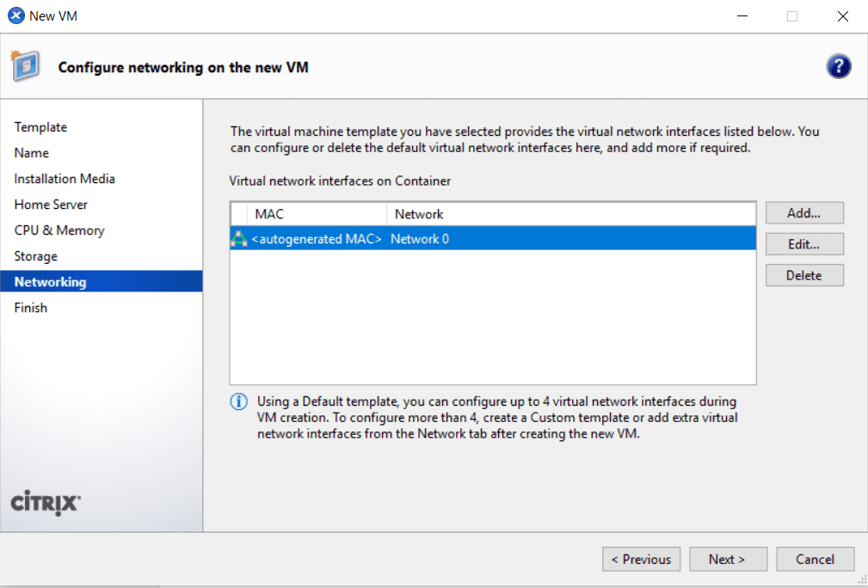Viewport: 868px width, 588px height.
Task: Click the VM wizard icon beside the header text
Action: [26, 65]
